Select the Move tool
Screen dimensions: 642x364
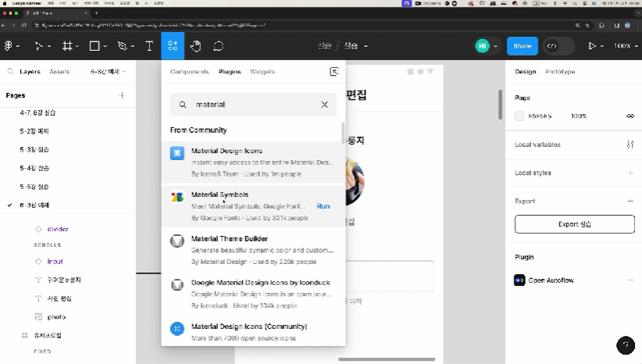point(39,46)
